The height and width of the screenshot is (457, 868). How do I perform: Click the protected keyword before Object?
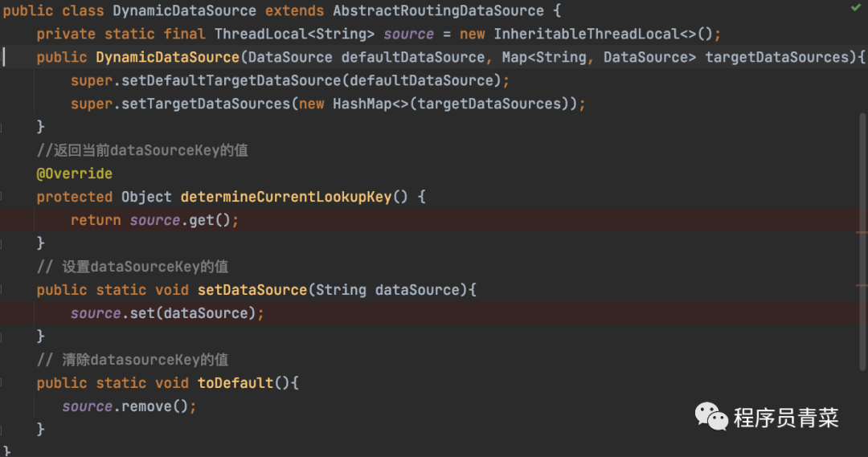point(74,197)
